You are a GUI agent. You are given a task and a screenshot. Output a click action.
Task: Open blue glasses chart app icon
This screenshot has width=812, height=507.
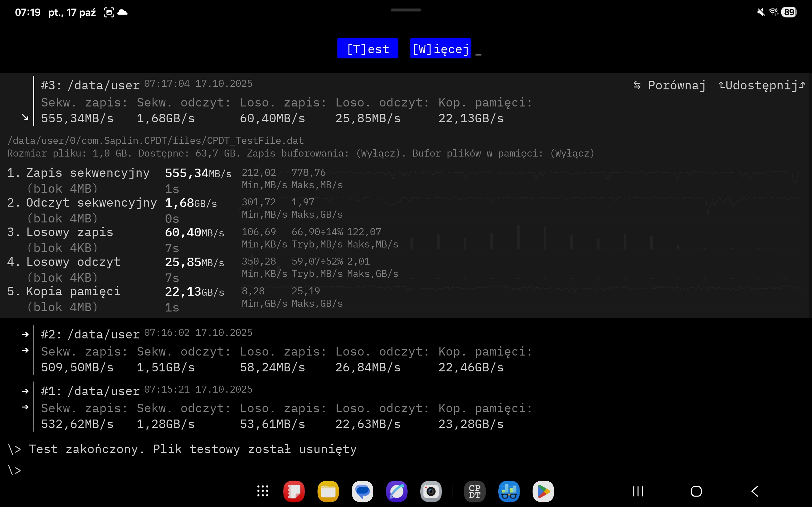pyautogui.click(x=509, y=491)
